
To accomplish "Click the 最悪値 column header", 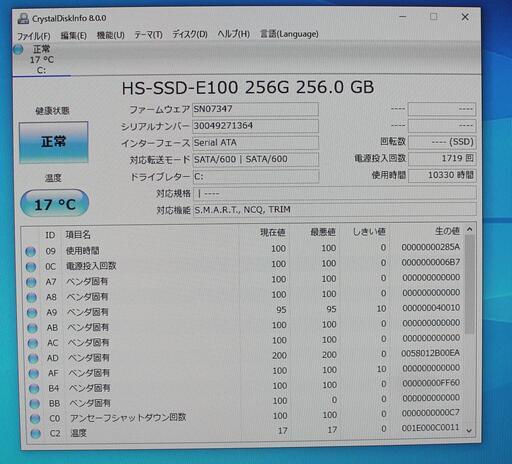I will (323, 232).
